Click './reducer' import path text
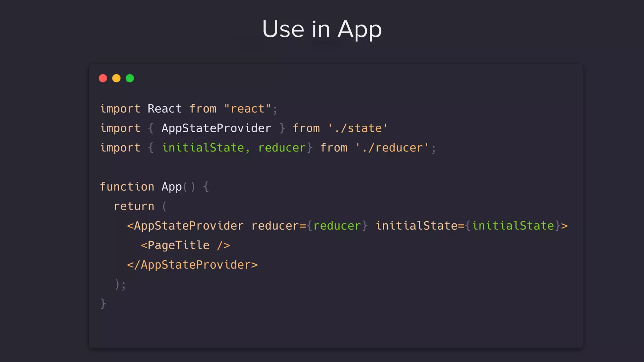The width and height of the screenshot is (644, 362). [x=392, y=148]
